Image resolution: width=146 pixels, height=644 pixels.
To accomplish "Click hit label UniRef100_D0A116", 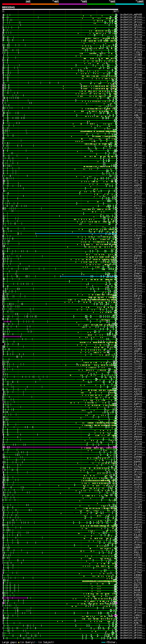I will click(x=131, y=88).
